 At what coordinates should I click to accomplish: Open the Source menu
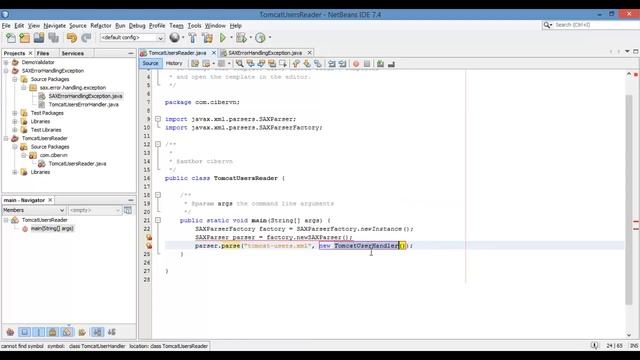(x=78, y=26)
